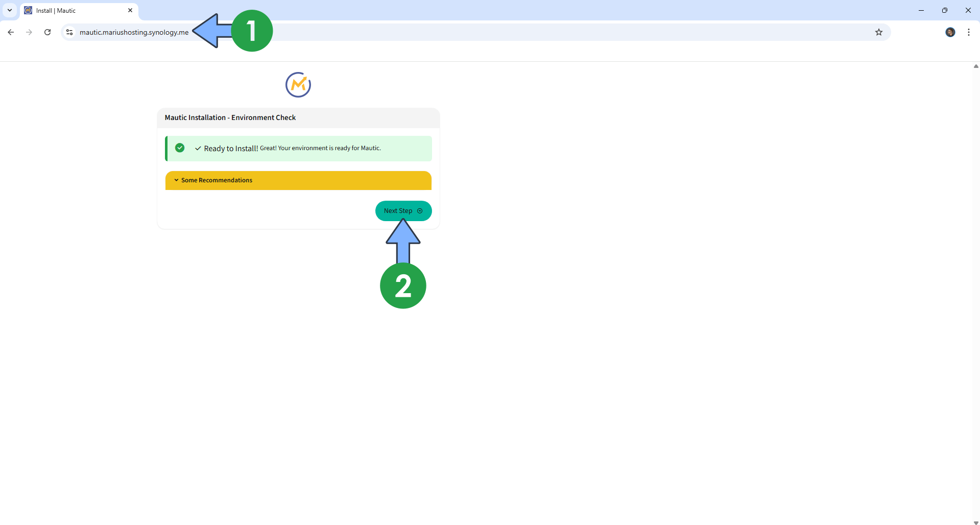Click the 'Mautic Installation - Environment Check' heading
The image size is (980, 525).
point(230,117)
